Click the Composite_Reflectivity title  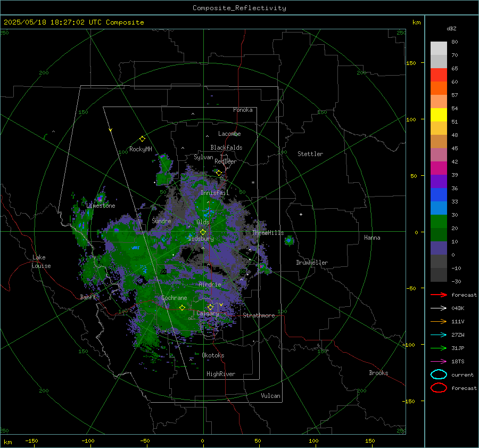(x=240, y=8)
